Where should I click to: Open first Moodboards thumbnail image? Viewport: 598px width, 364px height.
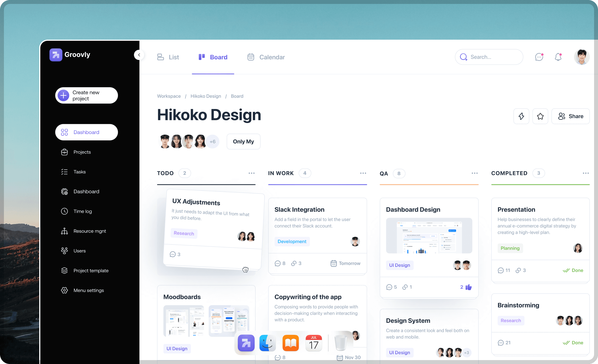point(184,321)
